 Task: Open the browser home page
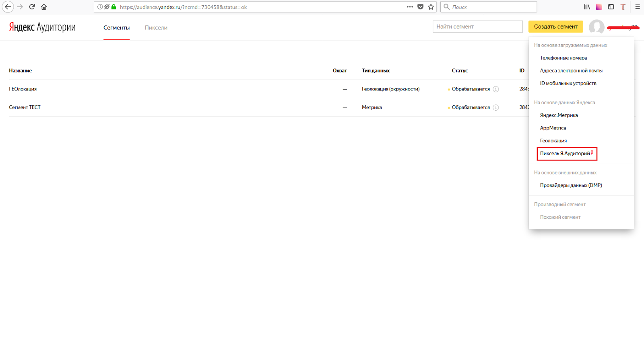44,7
